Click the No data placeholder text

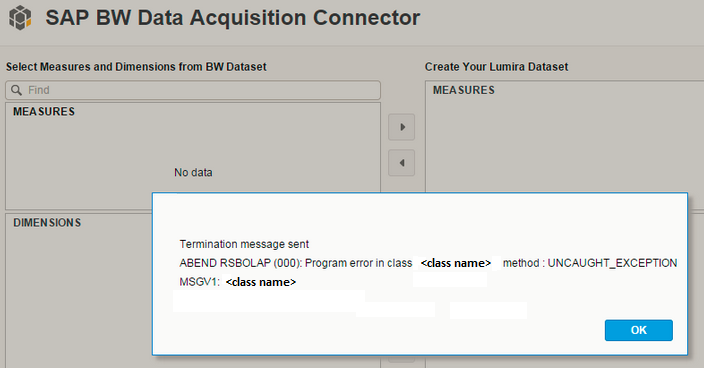tap(193, 172)
